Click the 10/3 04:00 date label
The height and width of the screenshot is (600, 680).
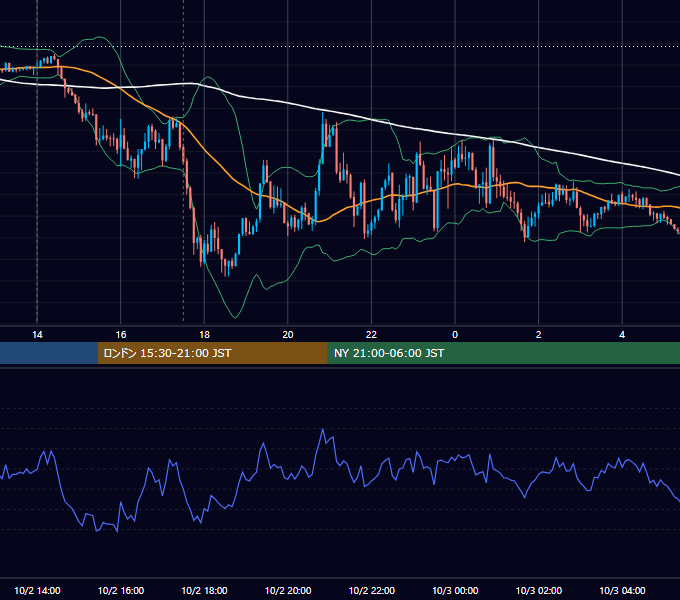pyautogui.click(x=622, y=590)
